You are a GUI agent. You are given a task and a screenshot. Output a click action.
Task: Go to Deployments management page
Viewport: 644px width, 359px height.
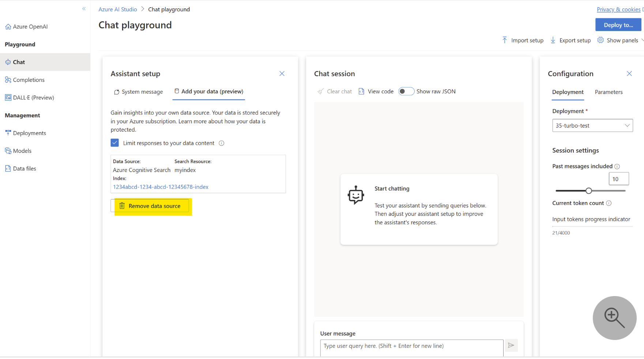pyautogui.click(x=26, y=133)
